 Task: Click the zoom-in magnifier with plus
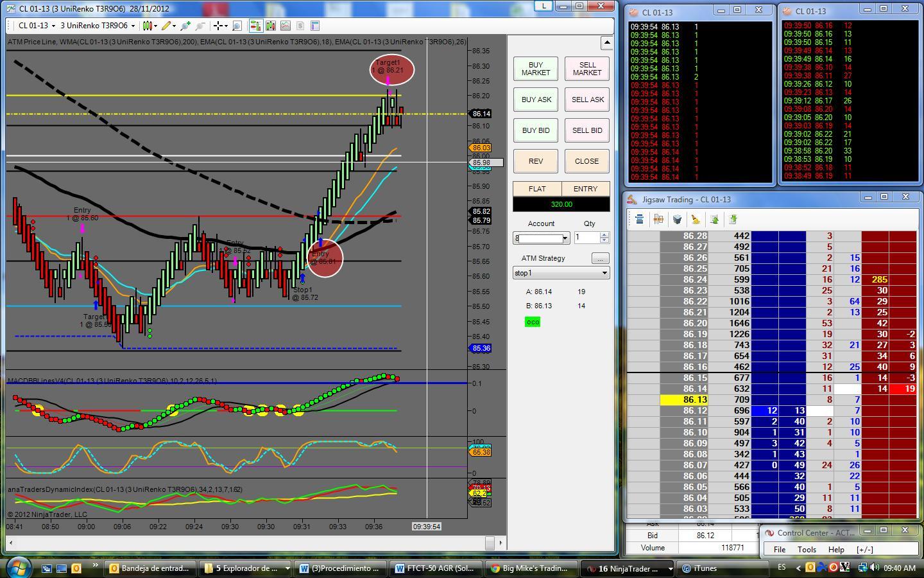(x=185, y=26)
